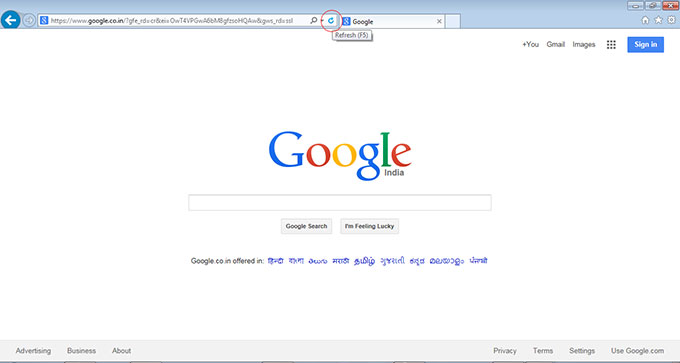Viewport: 680px width, 363px height.
Task: Close the Google tab
Action: [439, 21]
